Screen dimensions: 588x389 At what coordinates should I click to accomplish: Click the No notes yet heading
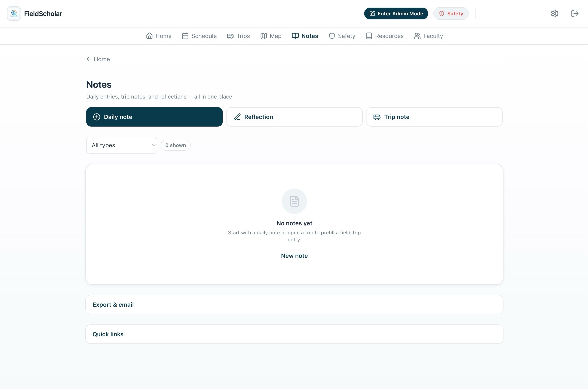click(294, 223)
